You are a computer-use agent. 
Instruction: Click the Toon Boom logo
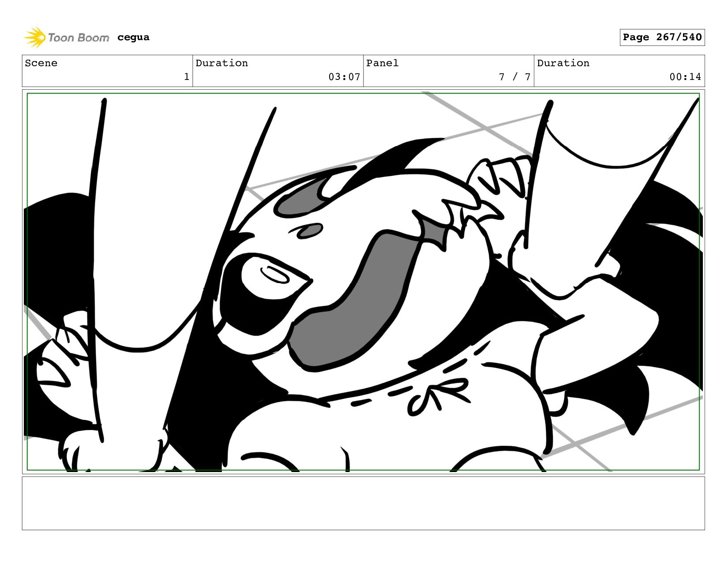[x=66, y=38]
